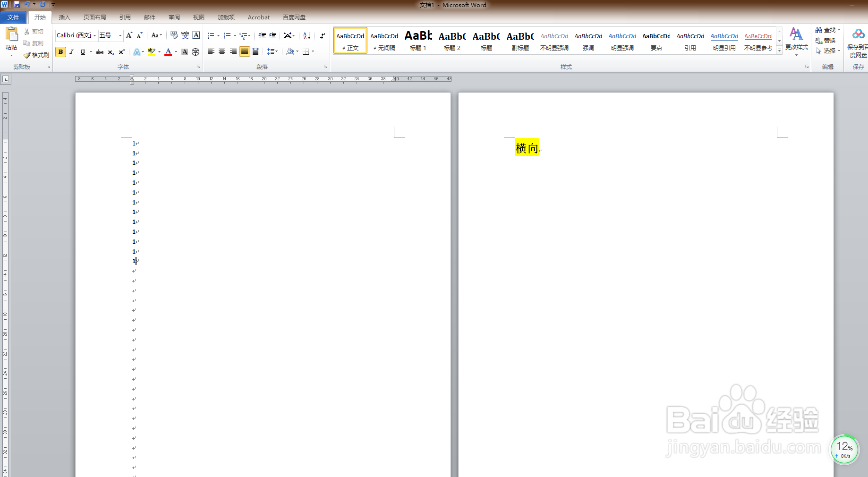The image size is (868, 477).
Task: Click the Replace (替换) button
Action: click(825, 41)
